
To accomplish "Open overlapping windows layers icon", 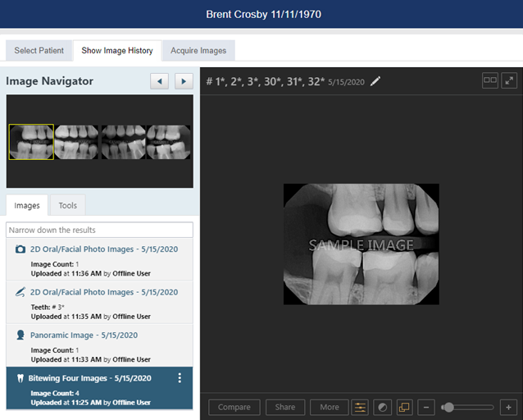I will (x=404, y=408).
